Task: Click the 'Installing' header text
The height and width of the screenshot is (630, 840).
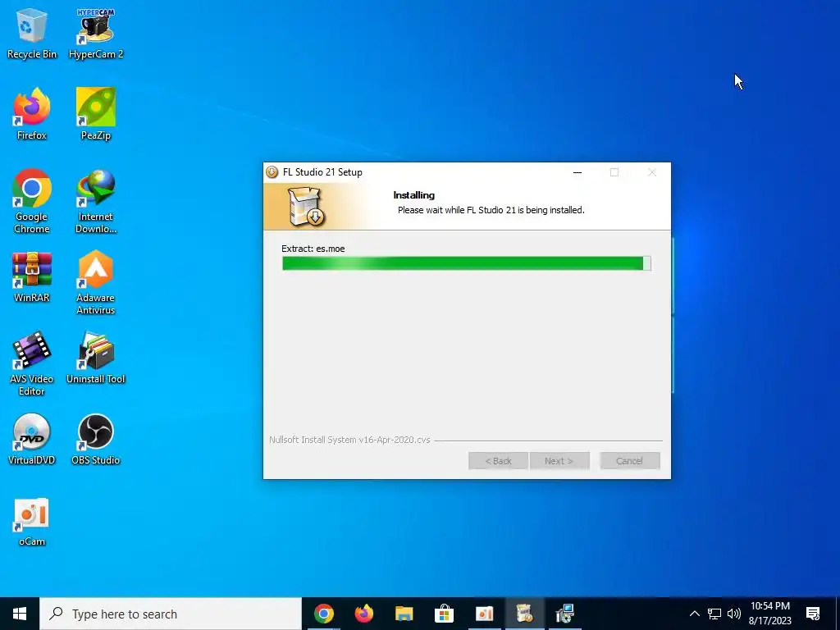Action: click(x=413, y=195)
